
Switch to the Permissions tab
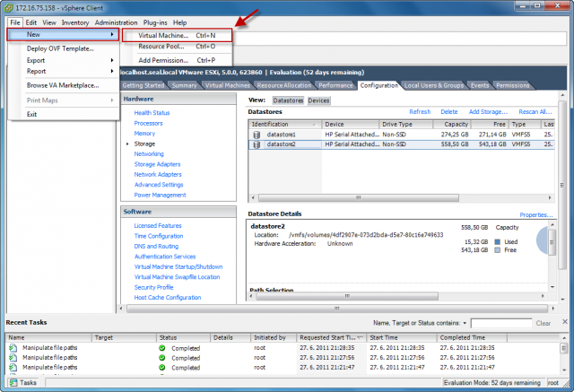click(512, 85)
